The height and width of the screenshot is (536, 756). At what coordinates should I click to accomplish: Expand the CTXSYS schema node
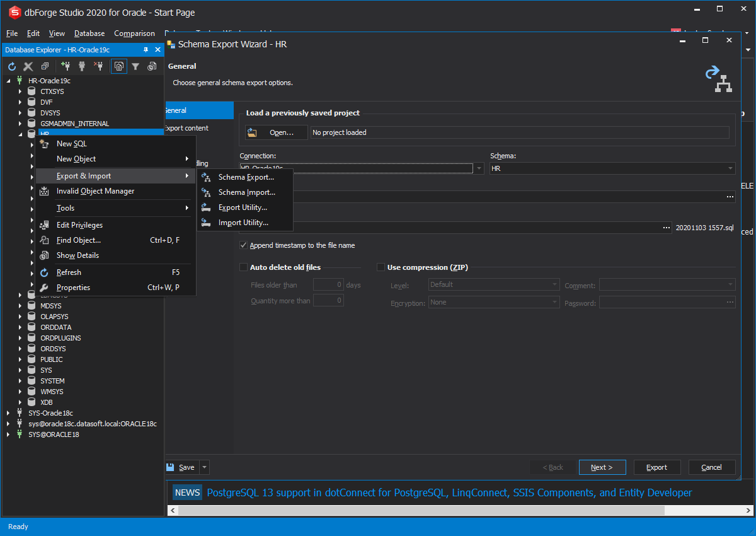click(x=20, y=91)
